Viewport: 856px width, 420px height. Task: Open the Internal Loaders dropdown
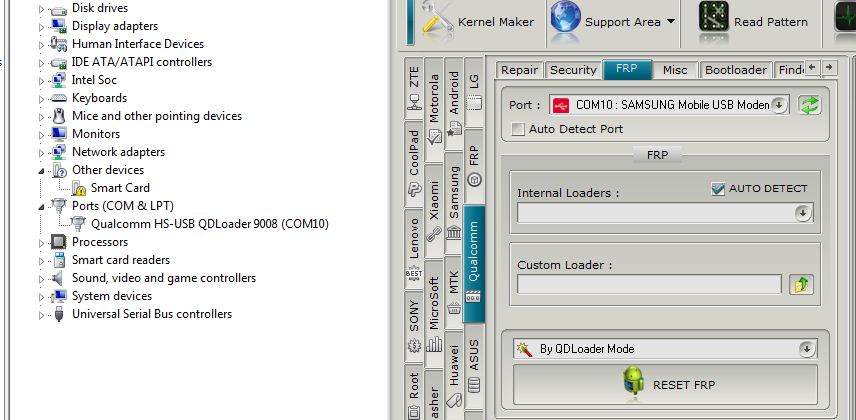click(x=802, y=214)
